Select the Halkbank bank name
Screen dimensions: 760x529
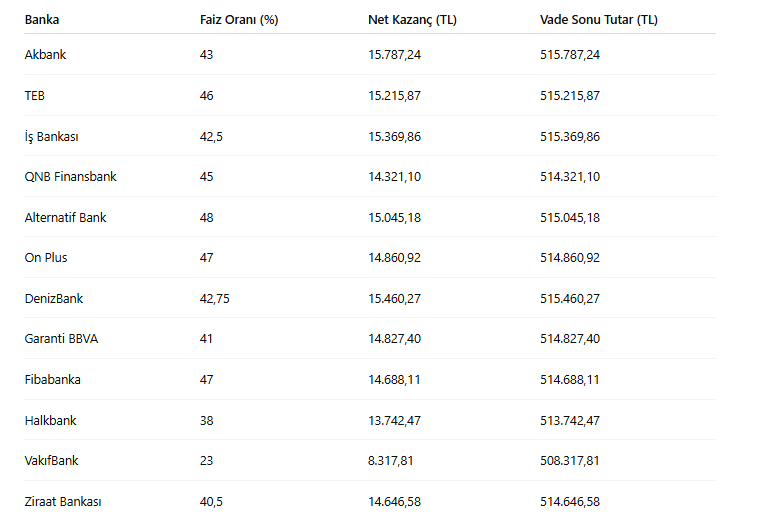click(x=50, y=420)
